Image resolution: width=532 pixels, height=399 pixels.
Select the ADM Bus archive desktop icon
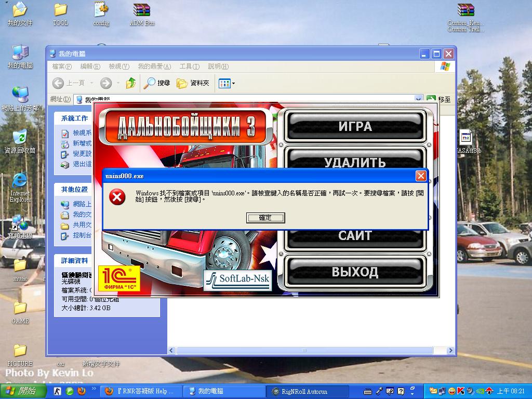142,15
